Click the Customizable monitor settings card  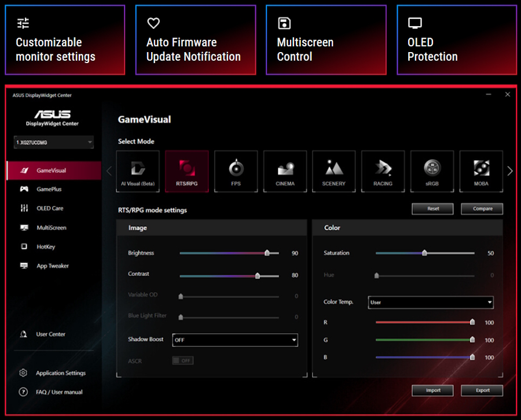(65, 40)
